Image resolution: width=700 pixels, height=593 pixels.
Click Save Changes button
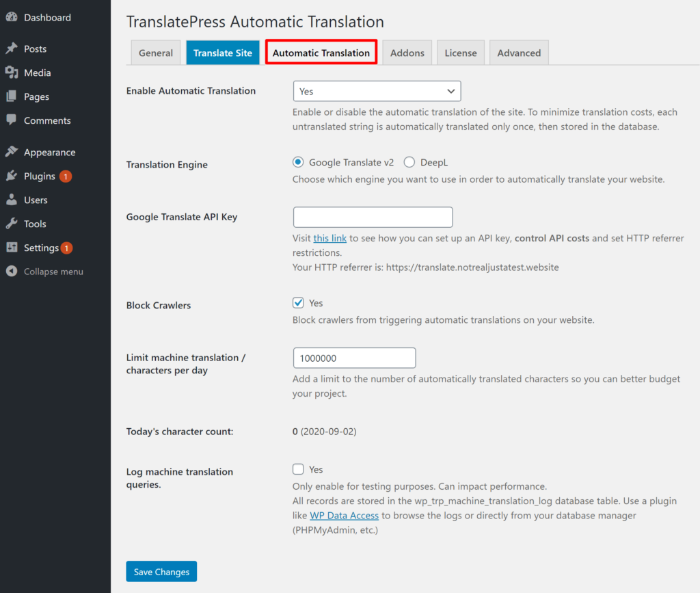coord(161,572)
